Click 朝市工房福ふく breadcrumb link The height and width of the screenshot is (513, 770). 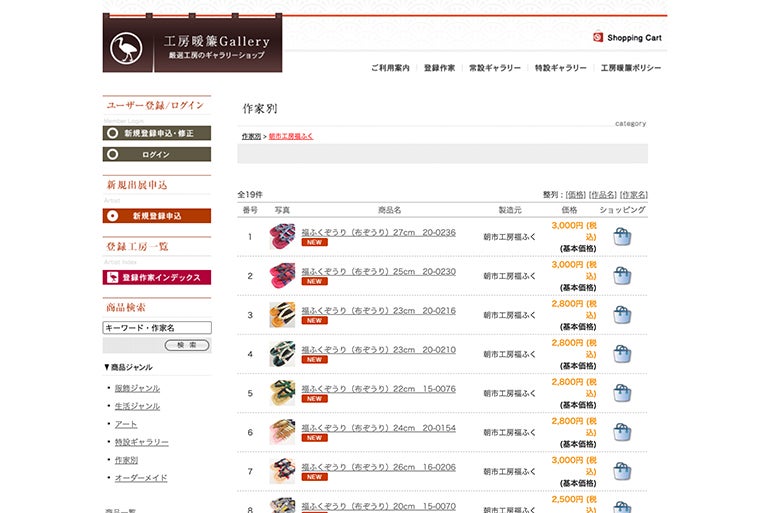tap(291, 136)
